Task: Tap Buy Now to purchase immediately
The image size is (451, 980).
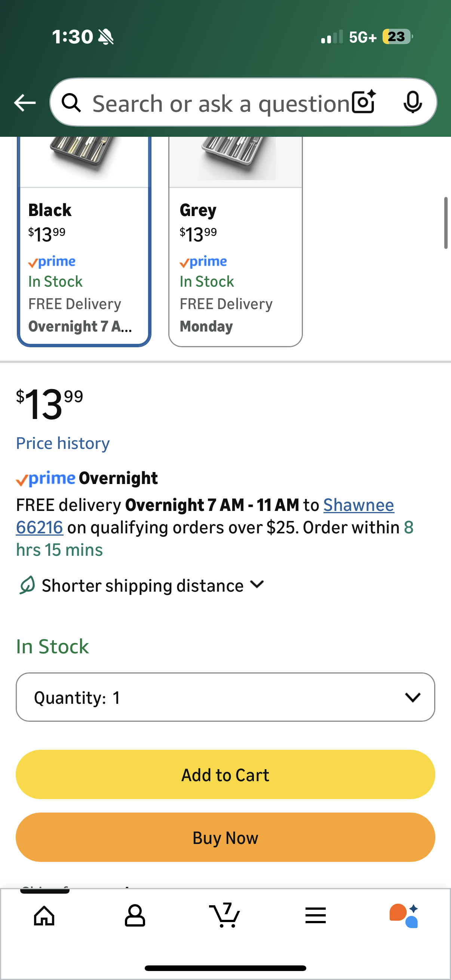Action: click(225, 837)
